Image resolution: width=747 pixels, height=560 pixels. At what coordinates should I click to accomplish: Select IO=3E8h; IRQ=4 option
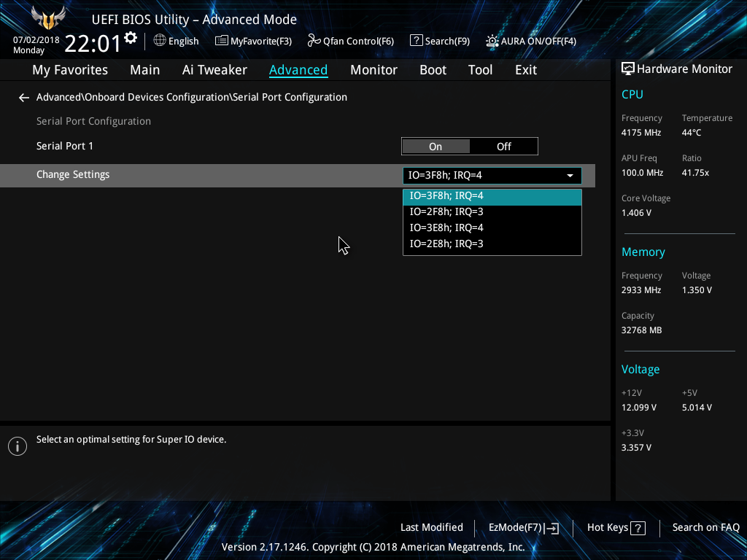pos(492,227)
